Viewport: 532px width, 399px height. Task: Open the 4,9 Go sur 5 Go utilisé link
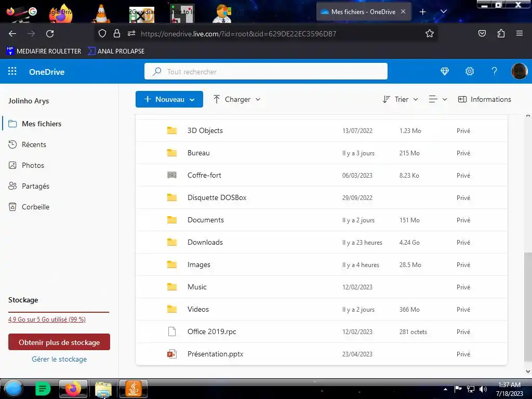click(47, 320)
